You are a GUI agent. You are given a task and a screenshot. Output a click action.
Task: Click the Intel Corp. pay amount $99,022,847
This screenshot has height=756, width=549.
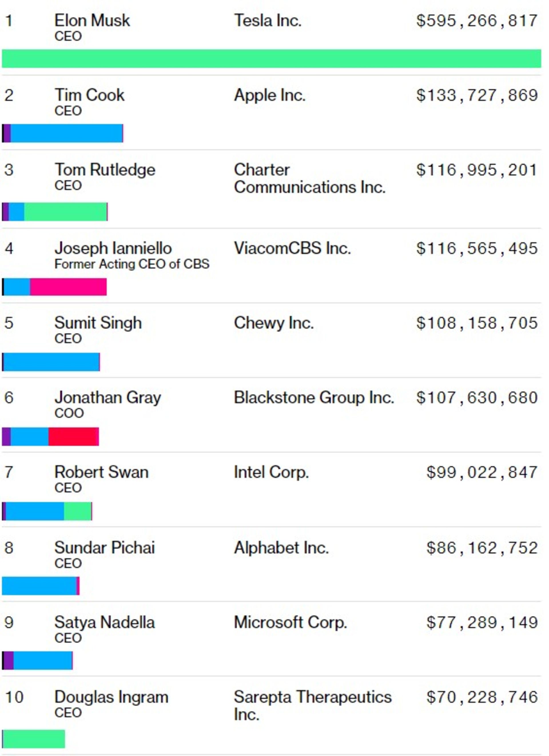[x=482, y=472]
